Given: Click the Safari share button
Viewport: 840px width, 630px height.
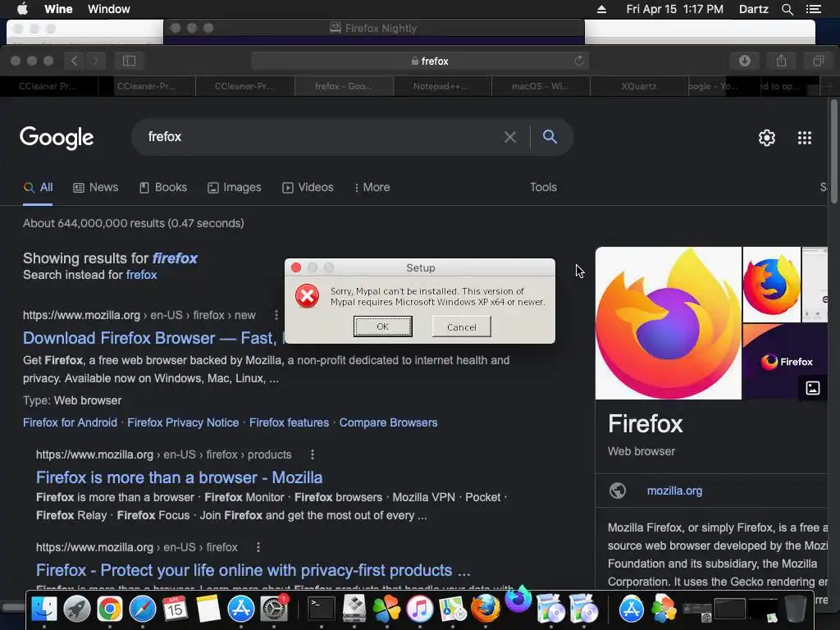Looking at the screenshot, I should (x=781, y=61).
